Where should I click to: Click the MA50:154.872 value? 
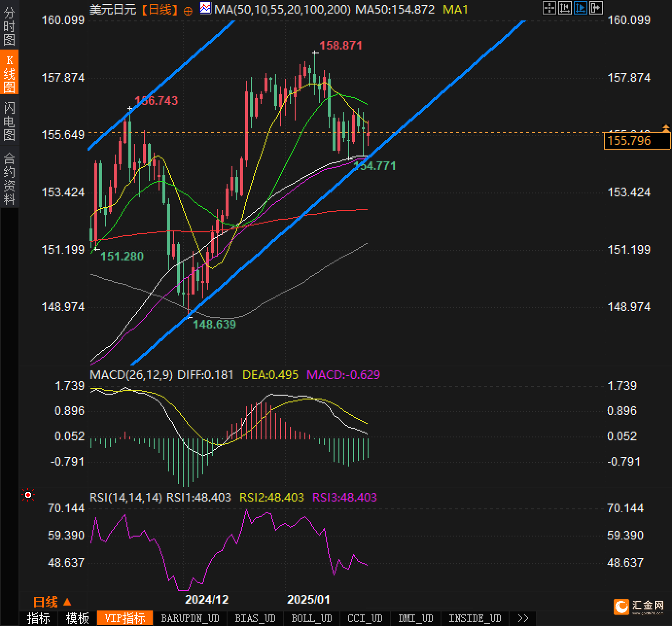point(395,9)
